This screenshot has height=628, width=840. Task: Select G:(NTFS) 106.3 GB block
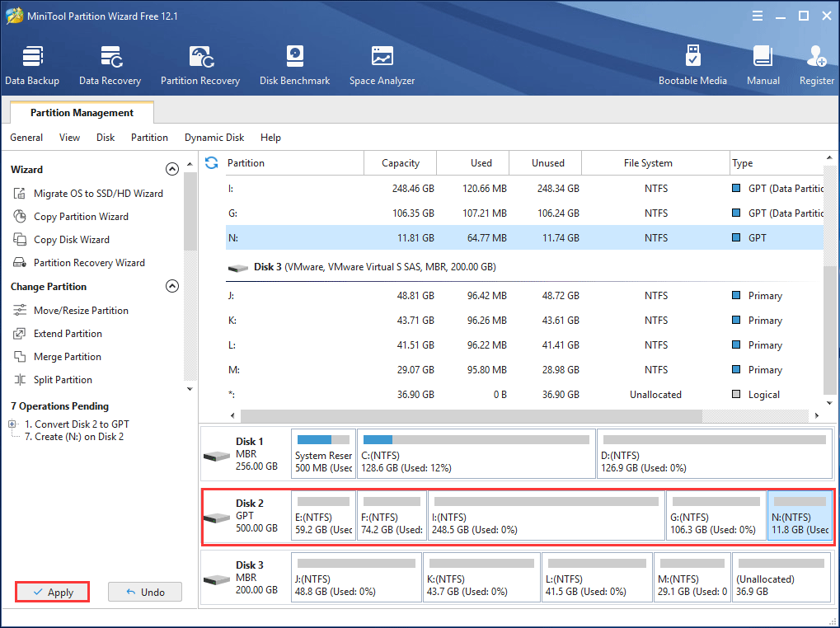click(x=716, y=515)
